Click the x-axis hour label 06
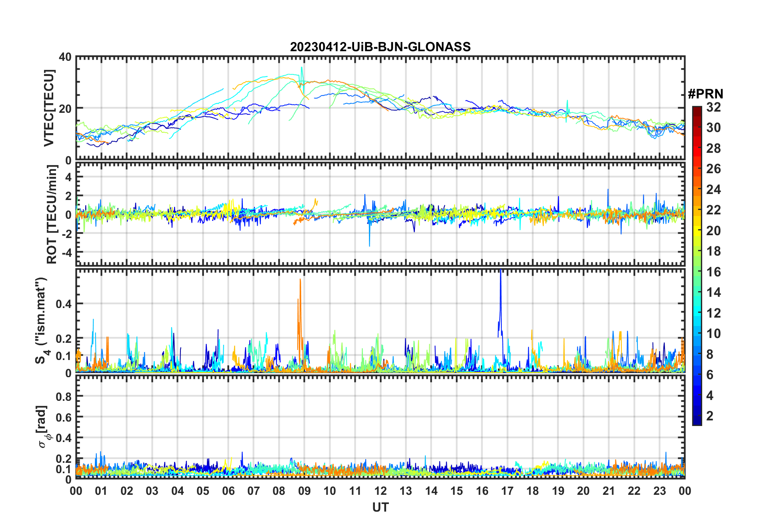The height and width of the screenshot is (532, 761). [228, 491]
